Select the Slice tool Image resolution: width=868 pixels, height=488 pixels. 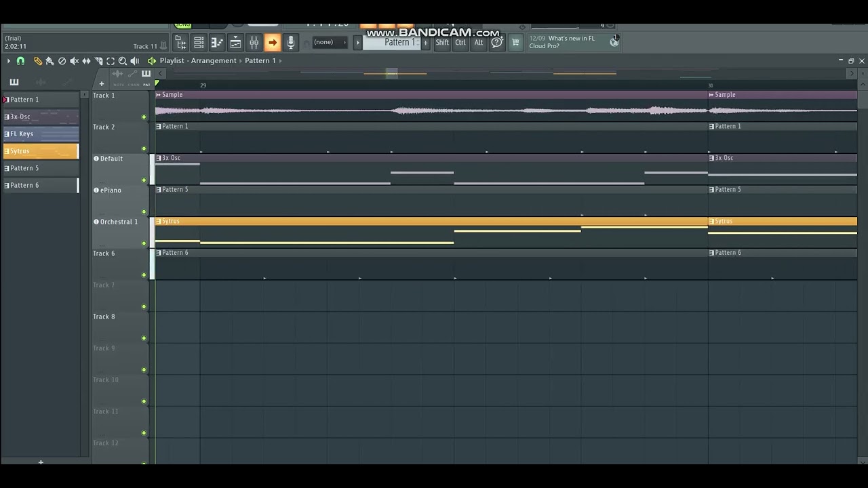98,61
